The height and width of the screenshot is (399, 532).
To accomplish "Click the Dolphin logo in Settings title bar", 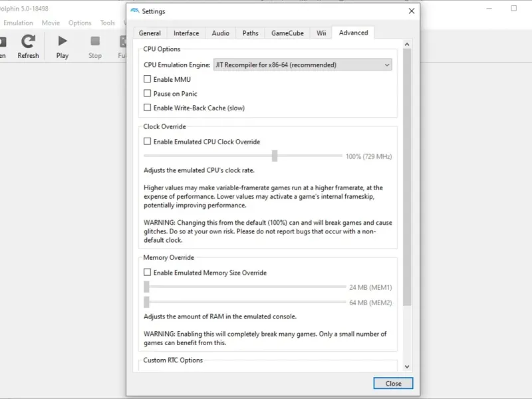I will coord(135,11).
